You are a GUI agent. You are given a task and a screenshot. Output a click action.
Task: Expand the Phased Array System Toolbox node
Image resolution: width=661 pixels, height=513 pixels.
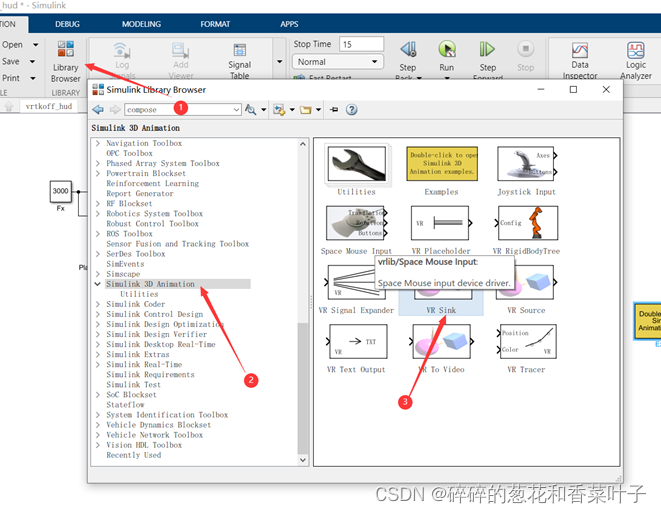98,164
